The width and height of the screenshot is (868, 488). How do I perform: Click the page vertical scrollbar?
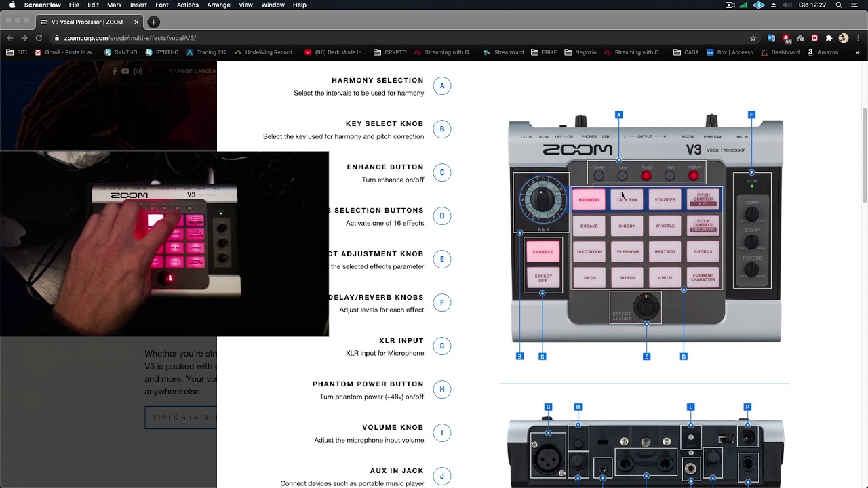(864, 155)
